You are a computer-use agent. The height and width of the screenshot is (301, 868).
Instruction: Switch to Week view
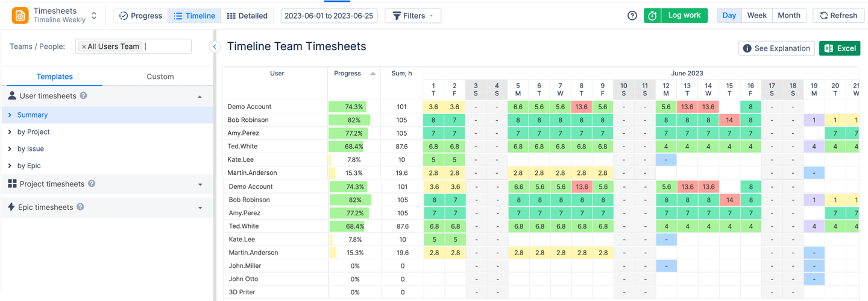756,16
